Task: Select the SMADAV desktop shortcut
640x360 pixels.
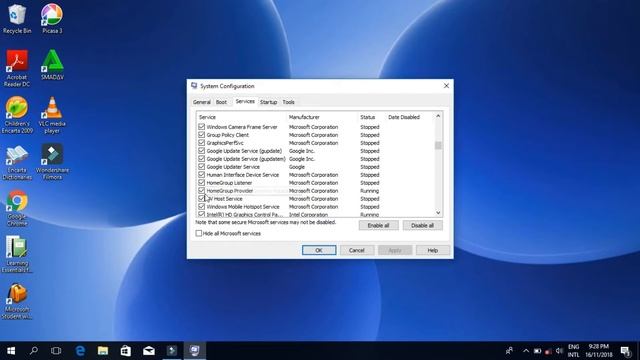Action: click(52, 65)
